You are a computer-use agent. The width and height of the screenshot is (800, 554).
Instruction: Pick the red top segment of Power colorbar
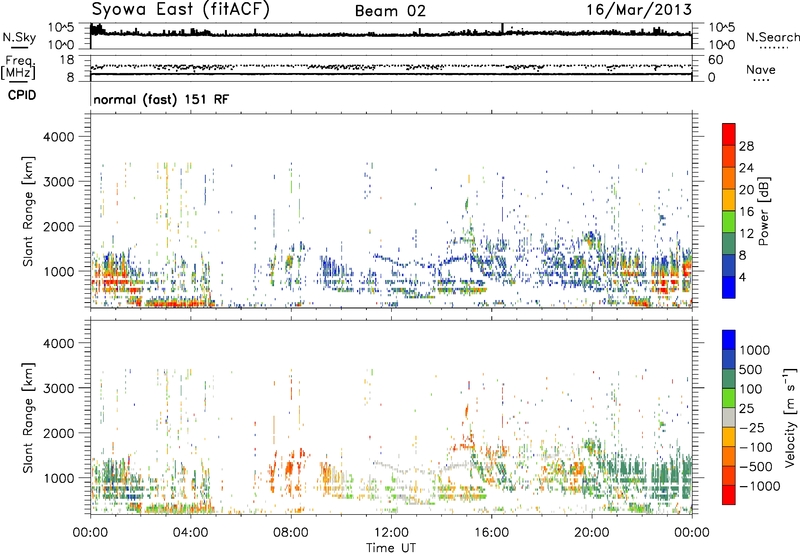(729, 134)
